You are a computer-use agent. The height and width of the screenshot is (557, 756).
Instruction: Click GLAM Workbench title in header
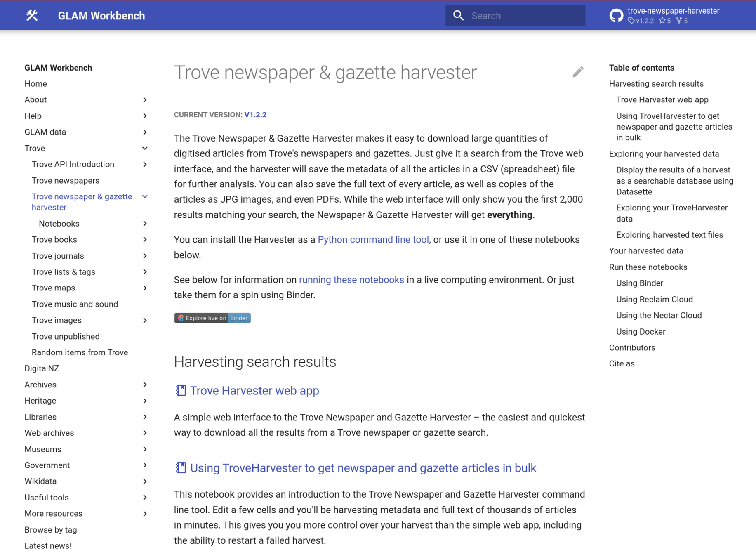101,16
